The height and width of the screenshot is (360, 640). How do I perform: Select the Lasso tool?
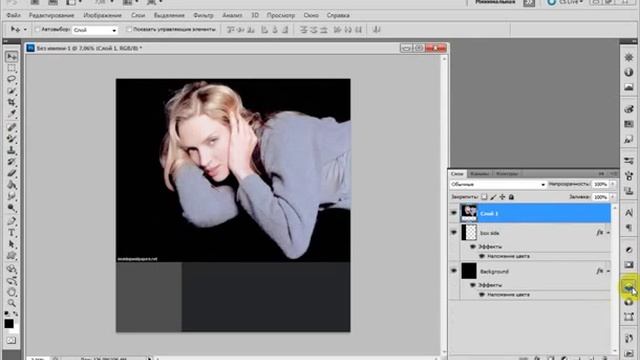(11, 79)
